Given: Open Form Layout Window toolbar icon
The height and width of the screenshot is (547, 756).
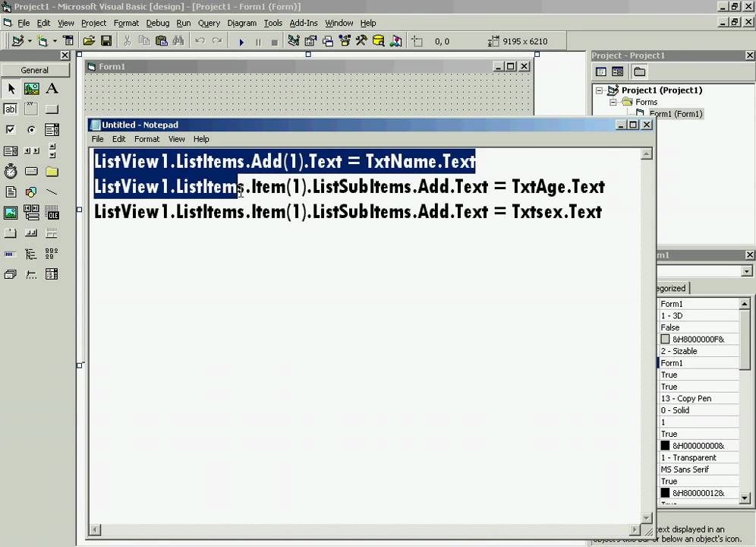Looking at the screenshot, I should 328,41.
